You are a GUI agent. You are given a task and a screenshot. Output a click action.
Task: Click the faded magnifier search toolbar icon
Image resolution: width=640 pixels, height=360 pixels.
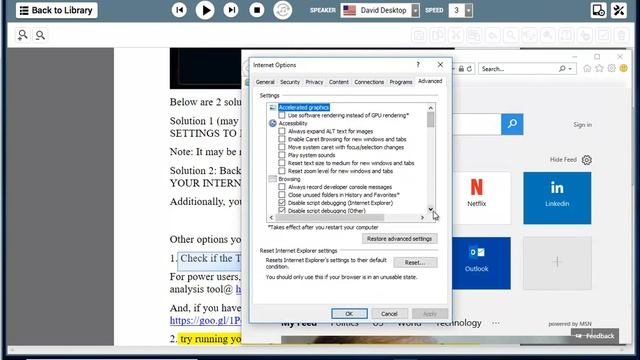(511, 36)
